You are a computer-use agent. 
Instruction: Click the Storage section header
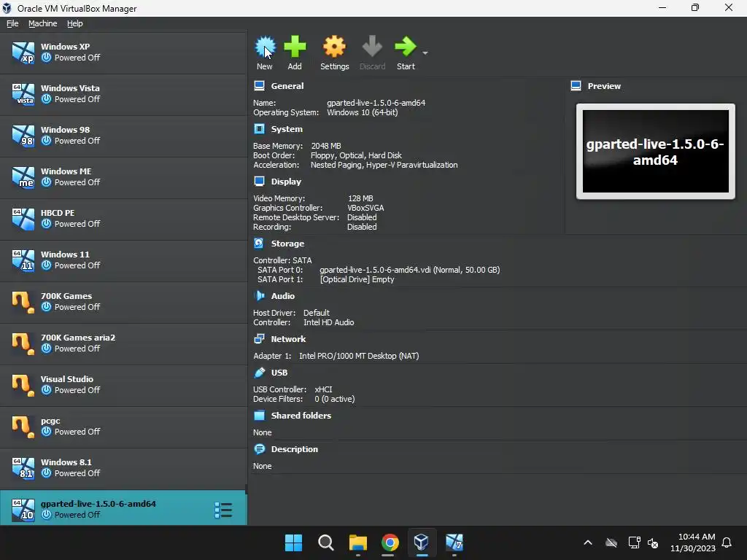[287, 244]
